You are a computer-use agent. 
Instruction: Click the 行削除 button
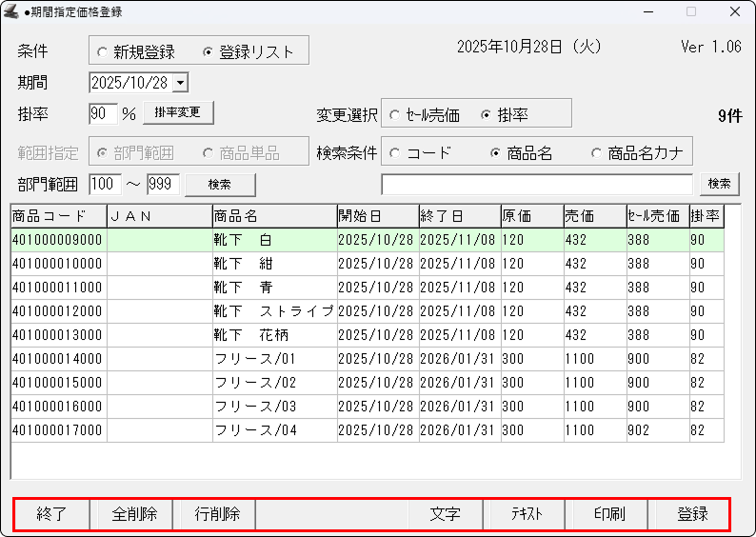217,514
